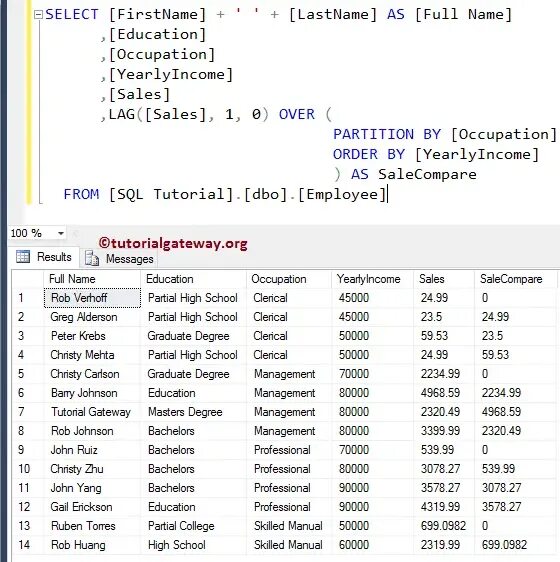Image resolution: width=560 pixels, height=562 pixels.
Task: Select the SaleCompare column header
Action: [x=516, y=279]
